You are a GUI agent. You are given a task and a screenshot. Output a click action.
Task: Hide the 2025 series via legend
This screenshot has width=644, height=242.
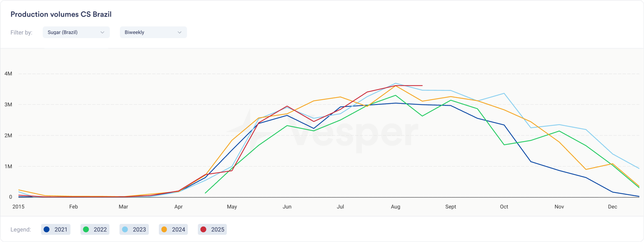(x=213, y=230)
